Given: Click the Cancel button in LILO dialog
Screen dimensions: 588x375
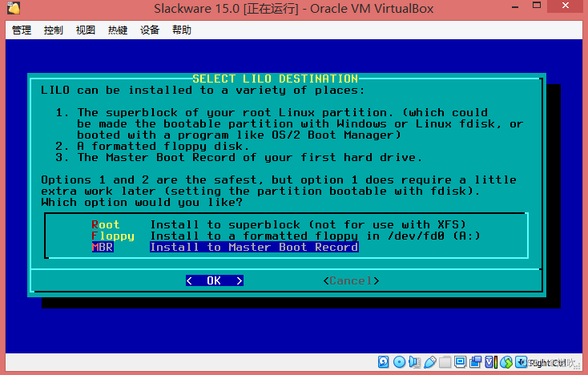Looking at the screenshot, I should point(352,280).
